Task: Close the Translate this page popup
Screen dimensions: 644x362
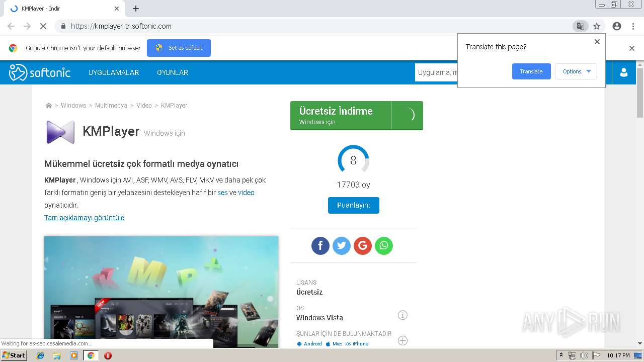Action: 597,42
